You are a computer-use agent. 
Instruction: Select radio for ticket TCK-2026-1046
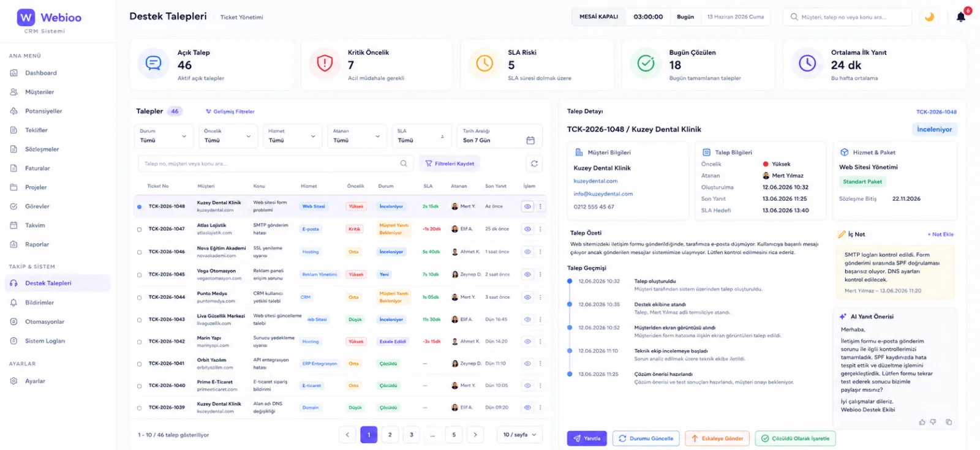(139, 252)
